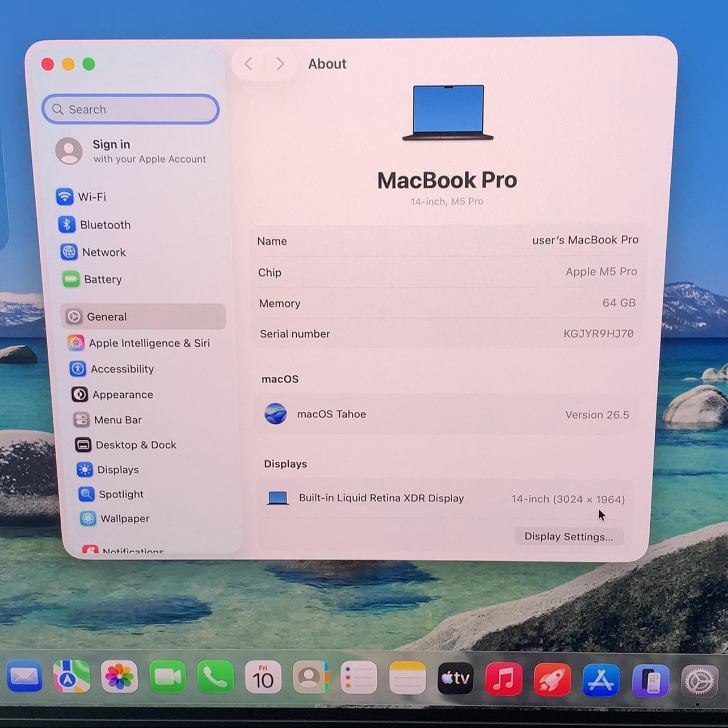Click the macOS Tahoe row
The width and height of the screenshot is (728, 728).
tap(447, 414)
